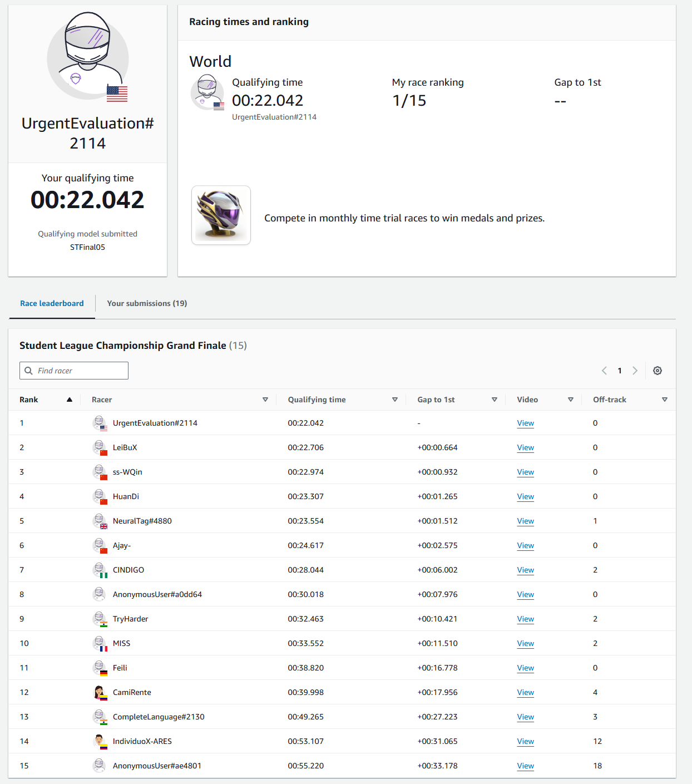
Task: Click UrgentEvaluation#2114 under World qualifying time
Action: [274, 117]
